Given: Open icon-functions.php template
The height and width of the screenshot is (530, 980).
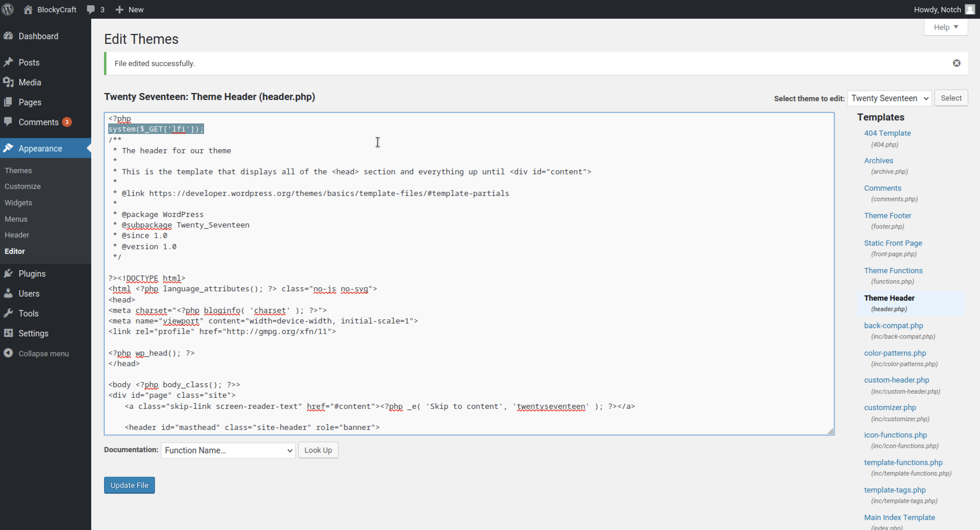Looking at the screenshot, I should (895, 435).
